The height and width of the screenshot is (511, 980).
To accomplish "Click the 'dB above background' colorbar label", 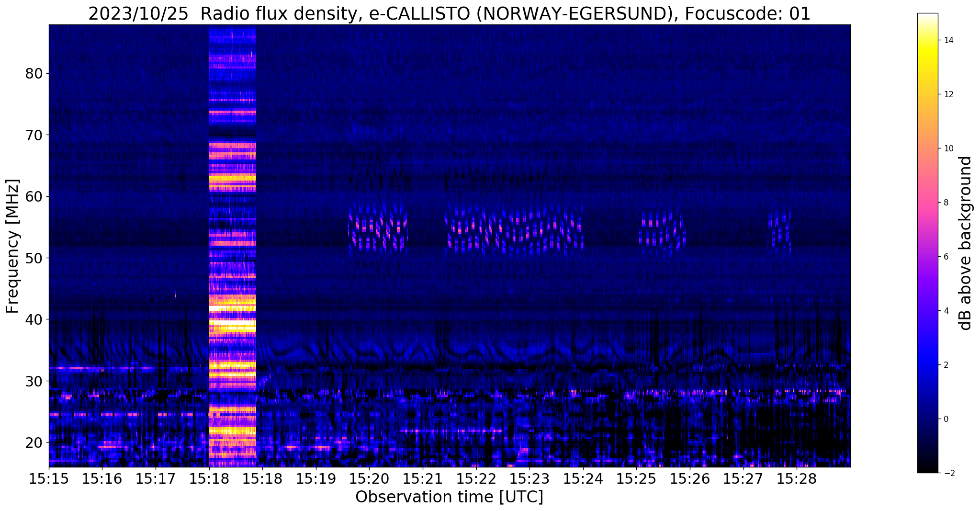I will 966,243.
